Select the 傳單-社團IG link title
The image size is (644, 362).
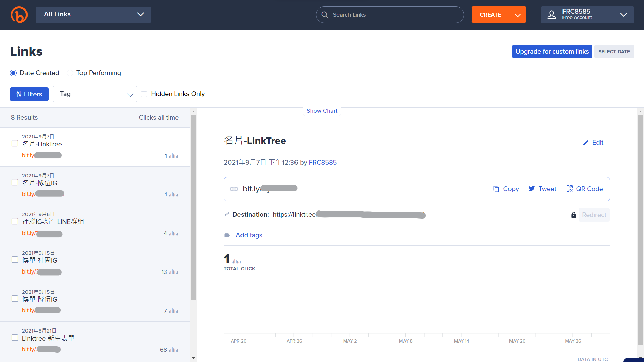(x=40, y=260)
